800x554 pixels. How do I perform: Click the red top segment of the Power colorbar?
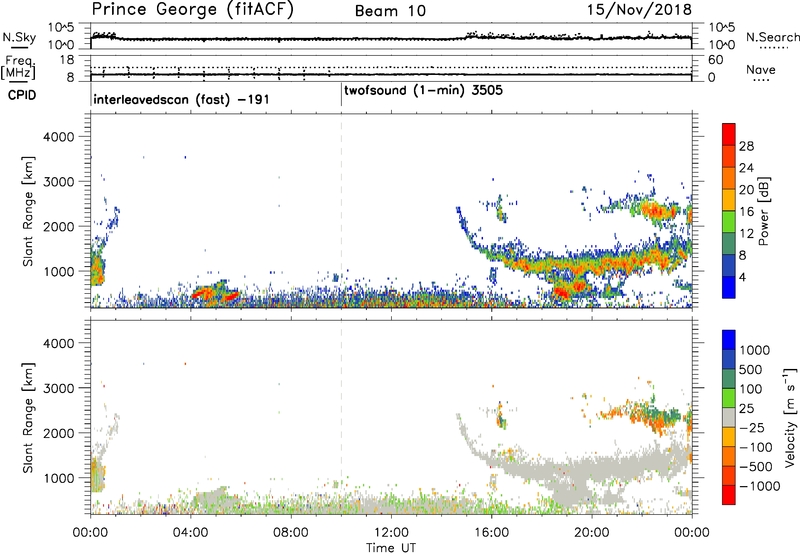[729, 135]
